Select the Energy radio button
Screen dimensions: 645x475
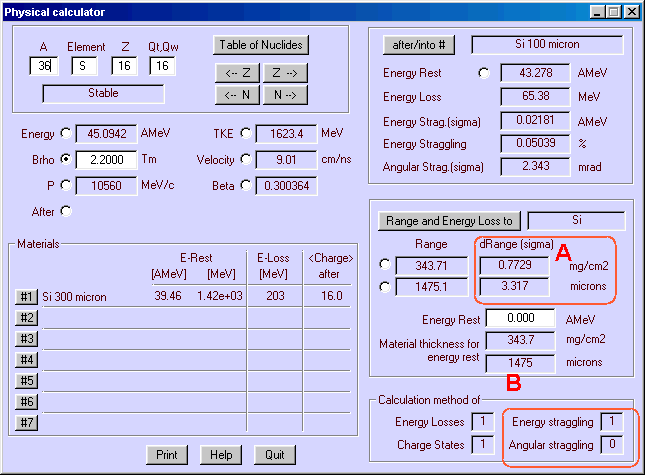67,133
